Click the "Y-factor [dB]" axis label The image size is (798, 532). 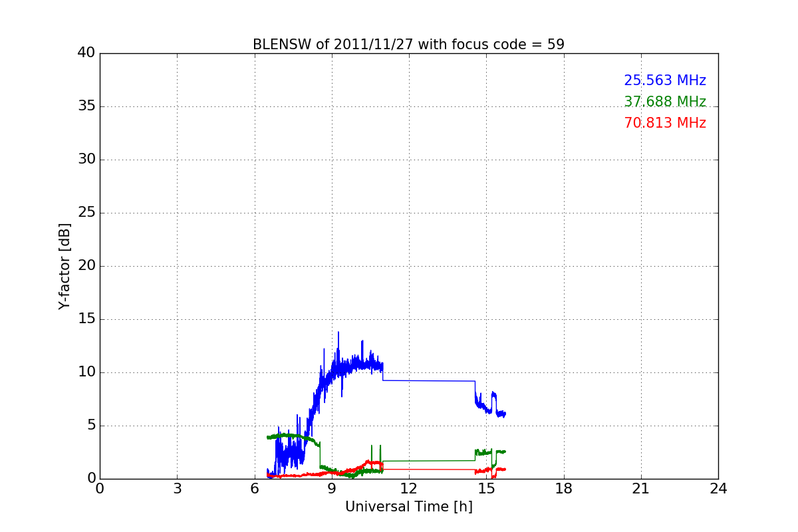[65, 266]
